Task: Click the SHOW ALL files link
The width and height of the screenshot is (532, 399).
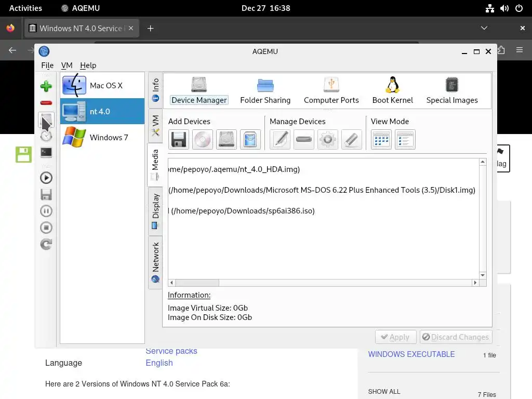Action: 384,392
